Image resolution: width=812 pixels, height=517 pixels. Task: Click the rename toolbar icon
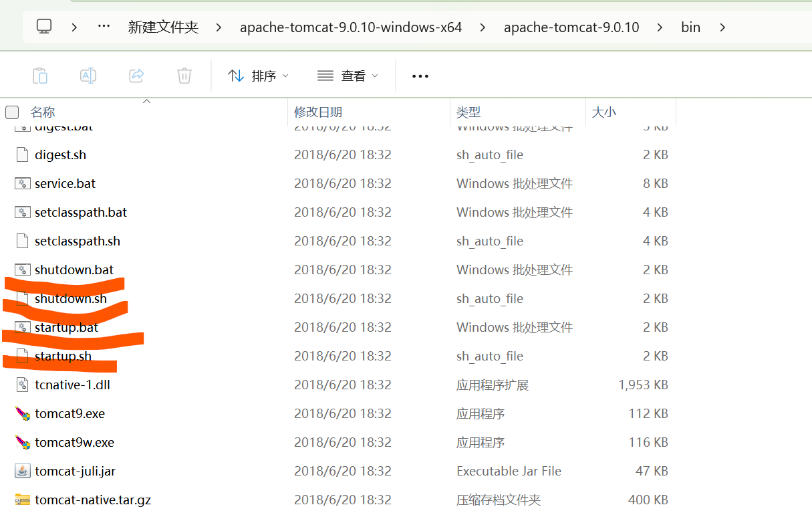coord(88,76)
